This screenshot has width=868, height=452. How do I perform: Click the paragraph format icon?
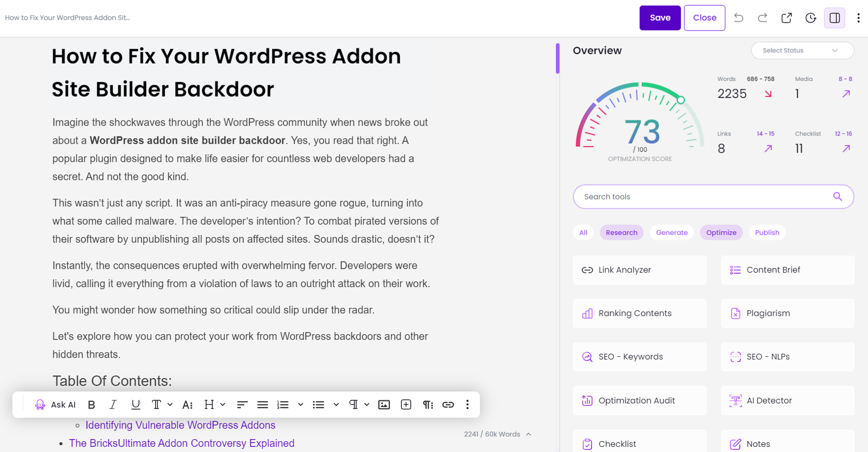353,404
